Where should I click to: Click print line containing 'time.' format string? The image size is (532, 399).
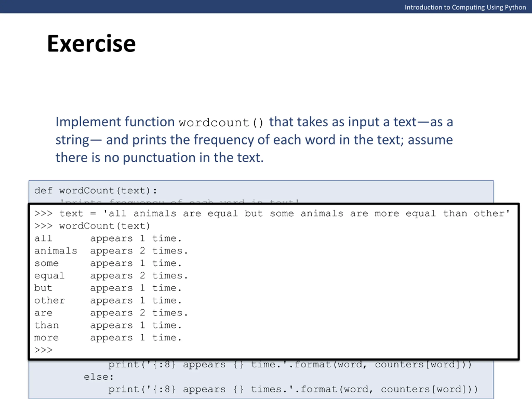pyautogui.click(x=290, y=365)
